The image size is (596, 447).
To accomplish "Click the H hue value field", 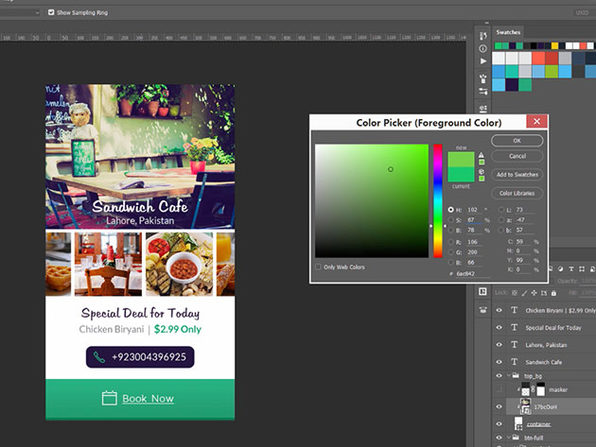I will click(474, 209).
